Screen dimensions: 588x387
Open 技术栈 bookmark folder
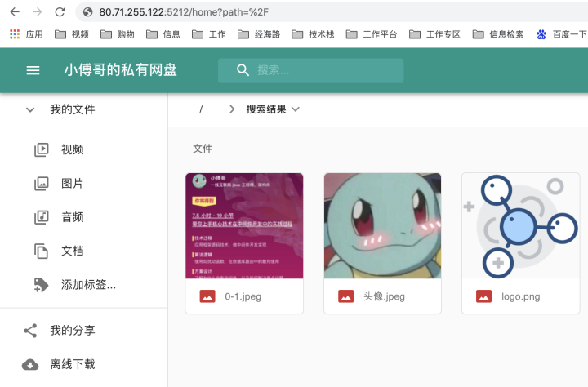click(313, 34)
